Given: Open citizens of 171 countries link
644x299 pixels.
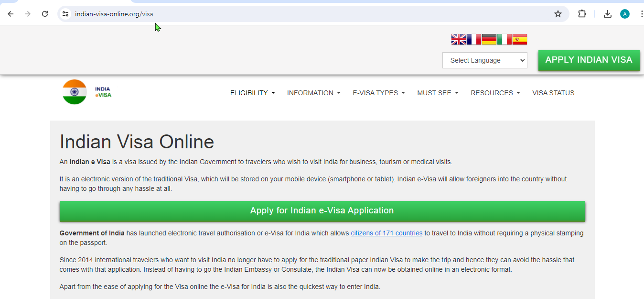Looking at the screenshot, I should coord(386,233).
